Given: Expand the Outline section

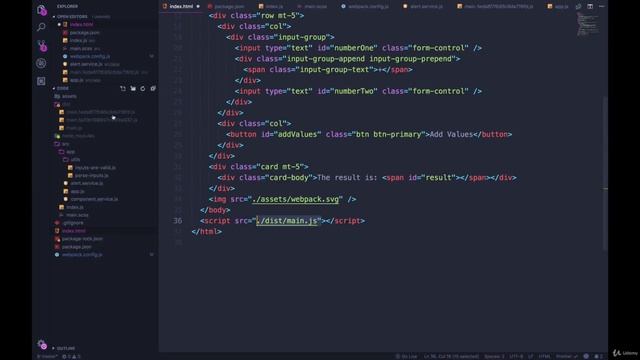Looking at the screenshot, I should click(x=66, y=348).
